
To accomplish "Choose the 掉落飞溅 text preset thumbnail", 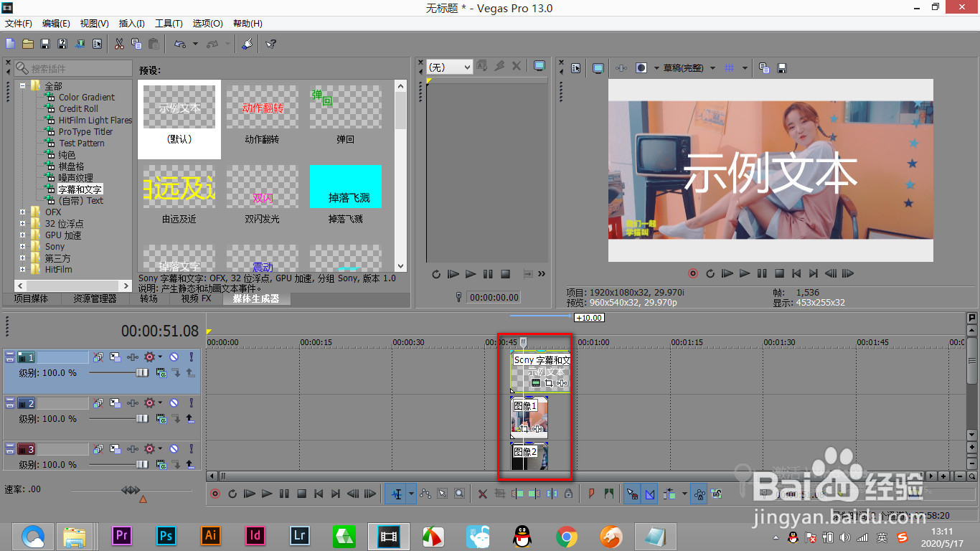I will [346, 187].
